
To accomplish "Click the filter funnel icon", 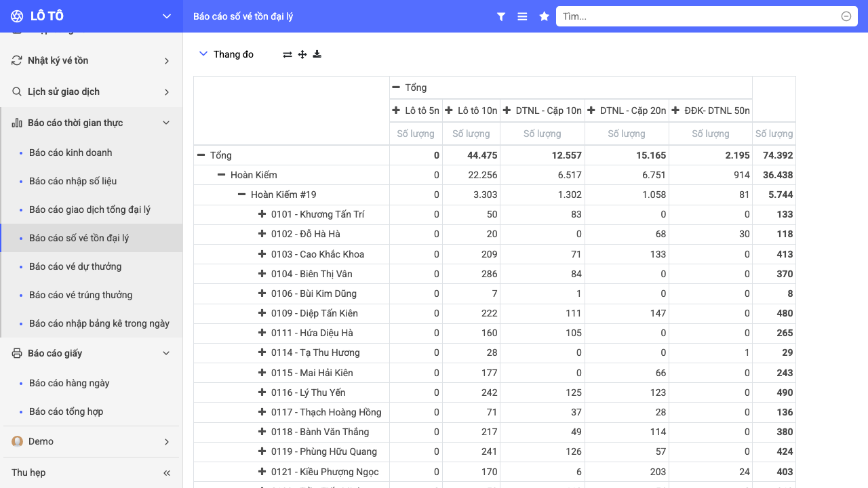I will tap(500, 16).
